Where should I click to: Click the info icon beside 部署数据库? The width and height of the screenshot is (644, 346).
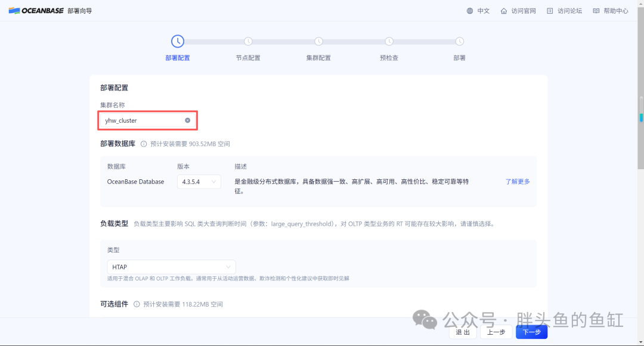pyautogui.click(x=144, y=144)
